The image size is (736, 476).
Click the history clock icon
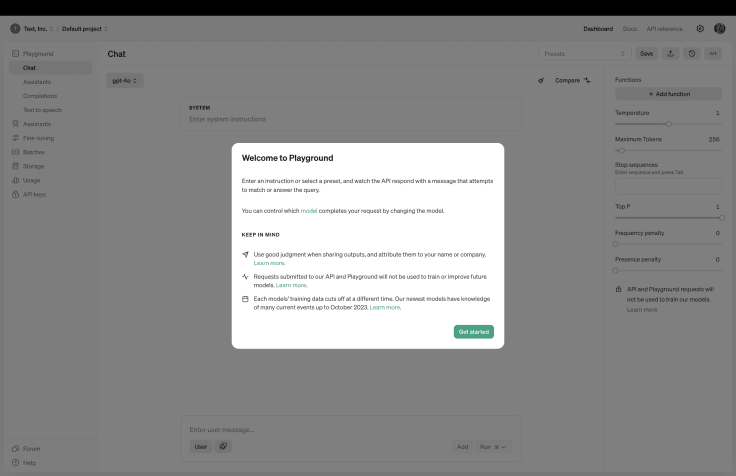[x=692, y=54]
